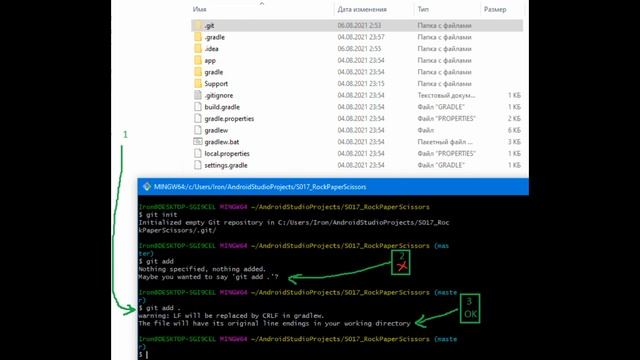Select the local.properties file name
The height and width of the screenshot is (360, 640).
[227, 153]
